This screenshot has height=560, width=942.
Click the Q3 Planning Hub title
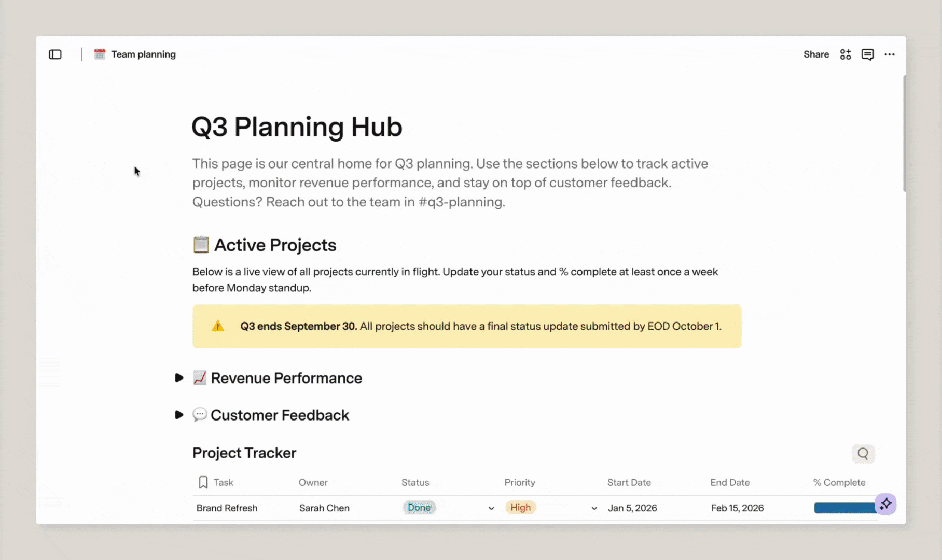297,127
